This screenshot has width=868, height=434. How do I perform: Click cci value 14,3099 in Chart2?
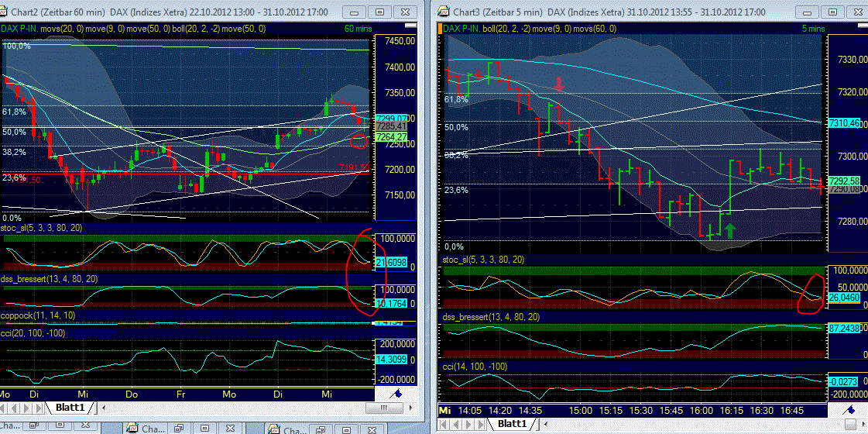391,359
